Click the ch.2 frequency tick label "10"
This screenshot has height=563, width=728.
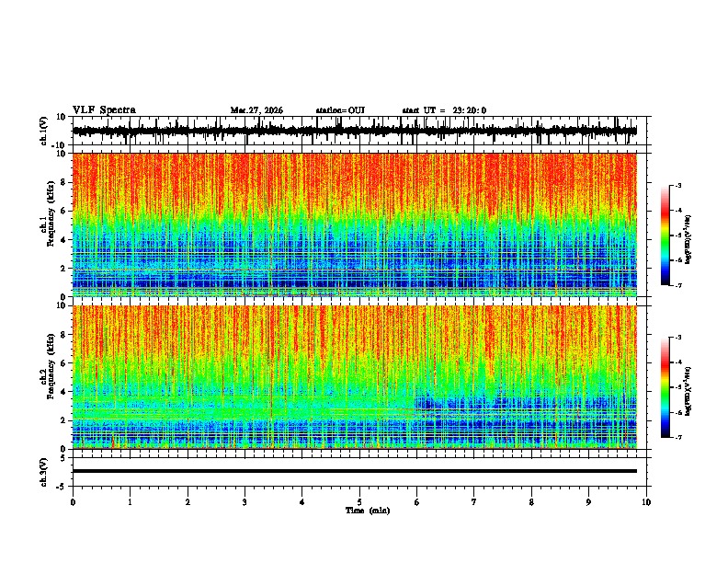tap(62, 305)
